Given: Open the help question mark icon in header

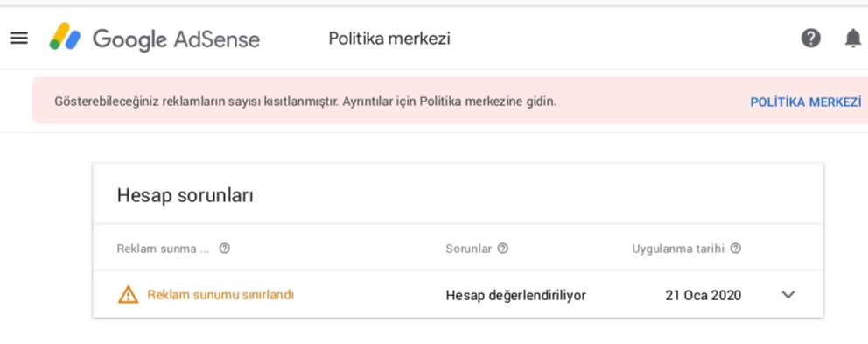Looking at the screenshot, I should pyautogui.click(x=811, y=39).
